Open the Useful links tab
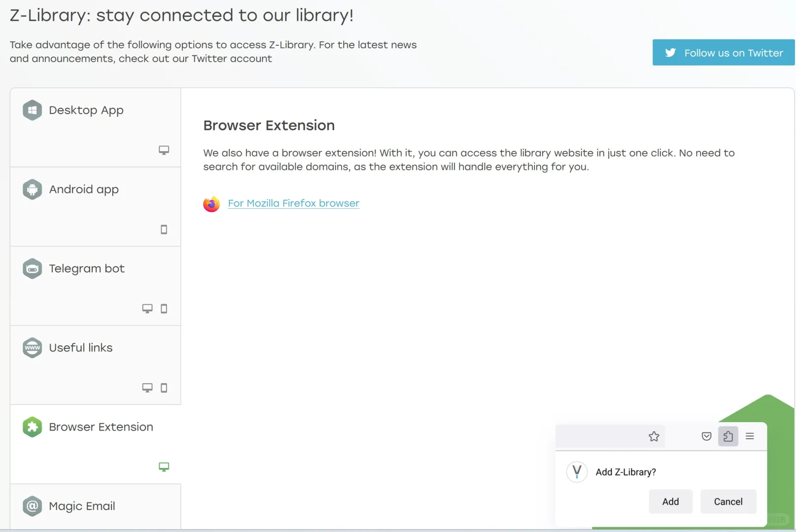The height and width of the screenshot is (532, 796). [x=95, y=365]
